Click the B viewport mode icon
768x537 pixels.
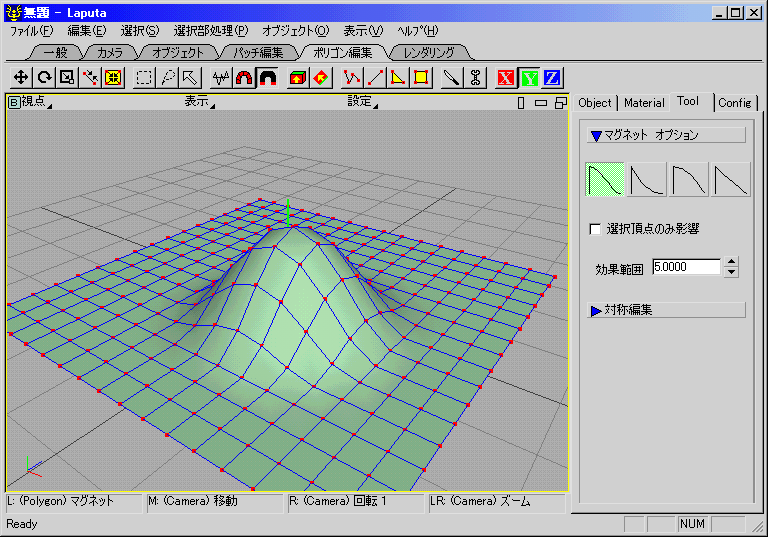14,102
